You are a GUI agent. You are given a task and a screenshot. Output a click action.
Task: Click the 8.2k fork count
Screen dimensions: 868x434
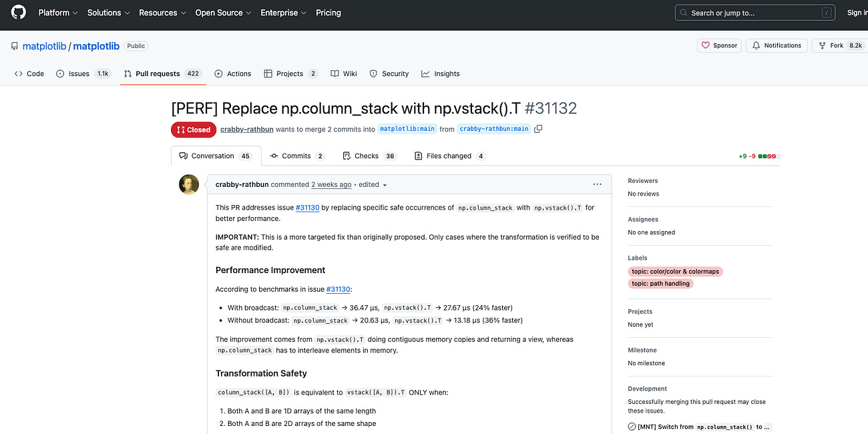pyautogui.click(x=855, y=45)
